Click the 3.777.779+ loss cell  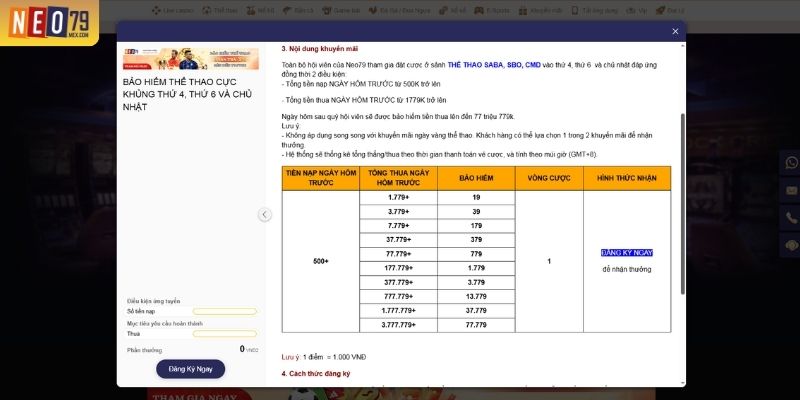click(x=398, y=325)
